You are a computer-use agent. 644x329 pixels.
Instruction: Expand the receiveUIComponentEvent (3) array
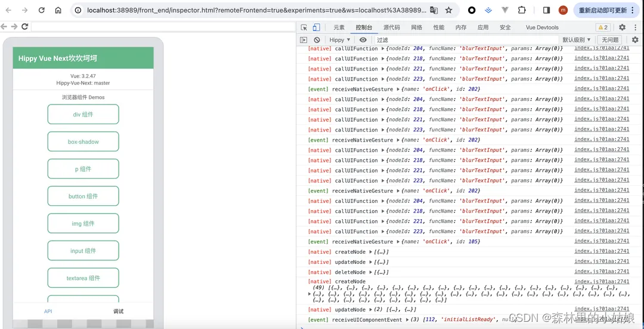pyautogui.click(x=407, y=319)
